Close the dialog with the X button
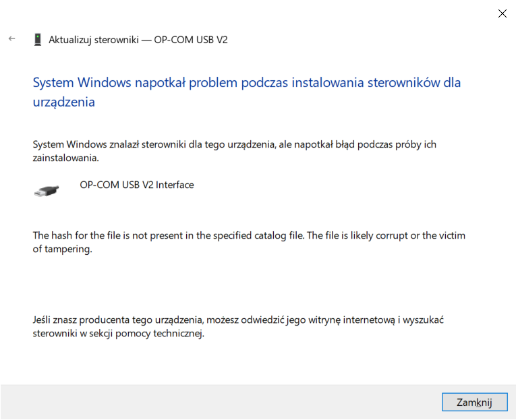516x420 pixels. [502, 13]
